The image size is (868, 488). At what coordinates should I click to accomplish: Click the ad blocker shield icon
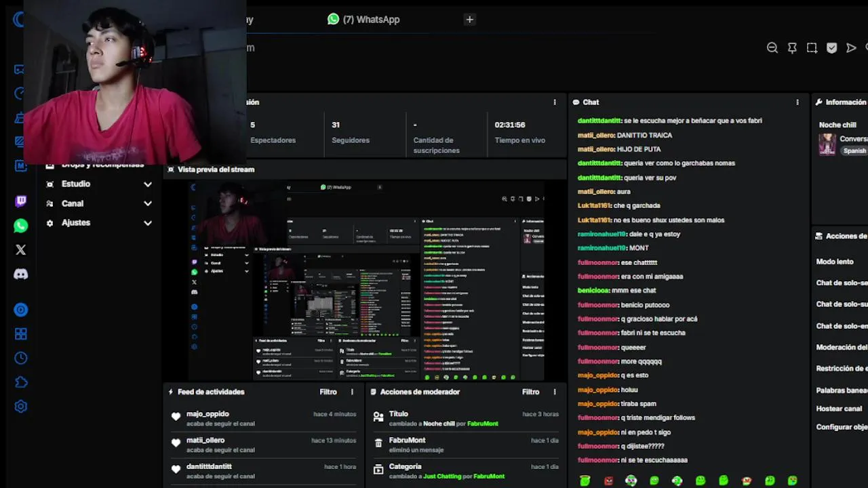832,47
